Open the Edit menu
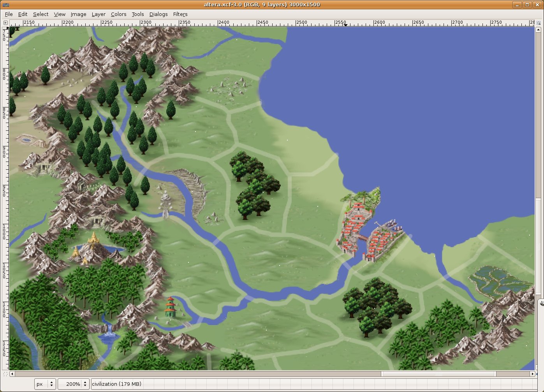Viewport: 544px width, 392px height. [x=23, y=14]
